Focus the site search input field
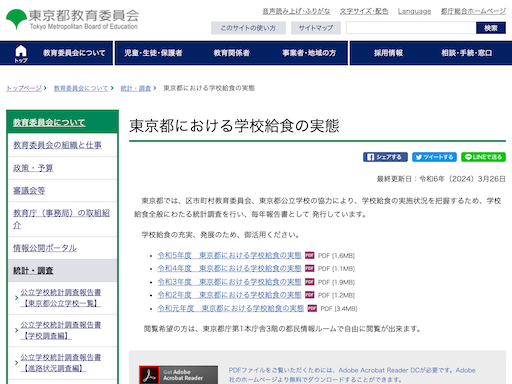This screenshot has width=512, height=384. tap(411, 28)
